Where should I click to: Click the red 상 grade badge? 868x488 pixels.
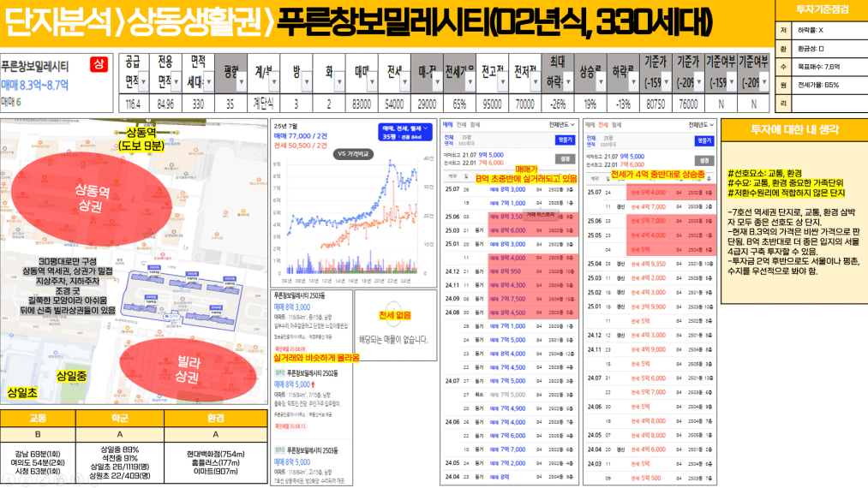(x=99, y=64)
